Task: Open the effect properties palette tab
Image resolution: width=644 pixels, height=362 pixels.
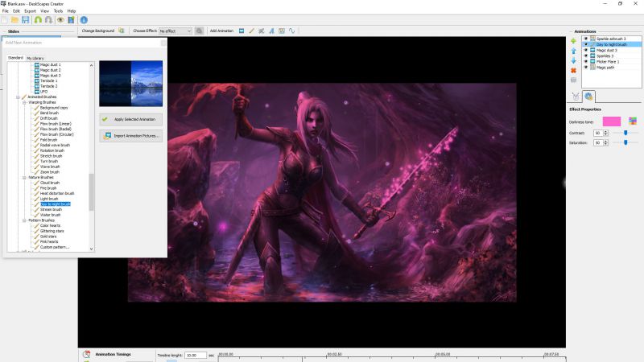Action: coord(588,97)
